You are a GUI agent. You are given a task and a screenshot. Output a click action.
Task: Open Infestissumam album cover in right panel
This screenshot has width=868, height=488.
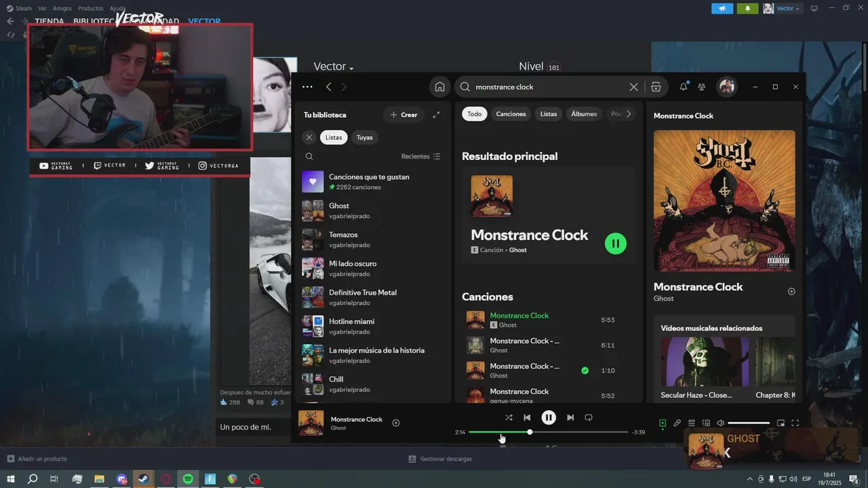pyautogui.click(x=724, y=201)
